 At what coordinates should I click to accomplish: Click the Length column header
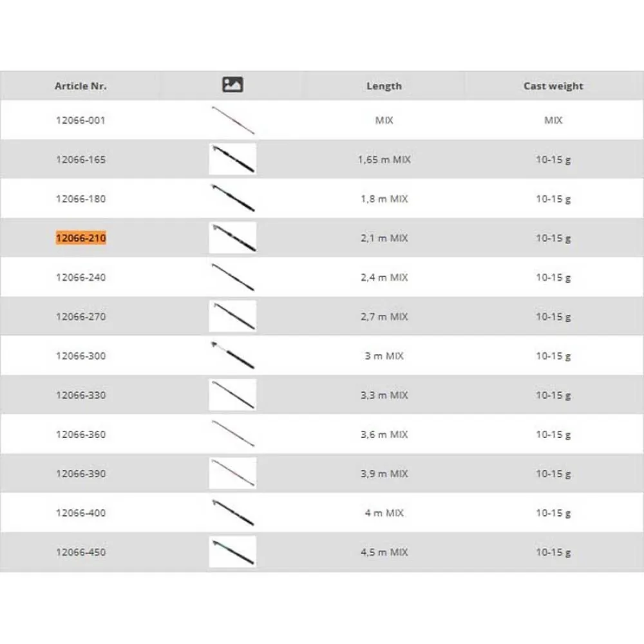(384, 86)
